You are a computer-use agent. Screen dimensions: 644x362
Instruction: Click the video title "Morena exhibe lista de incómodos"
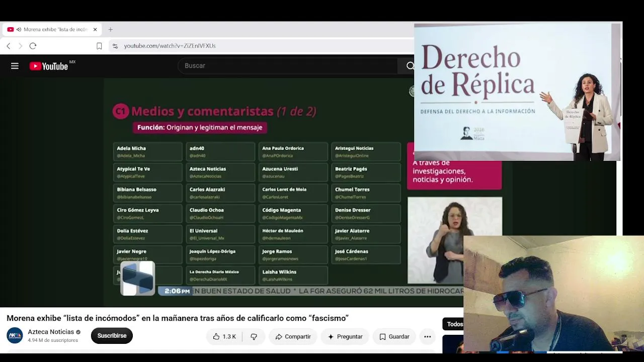(x=178, y=318)
